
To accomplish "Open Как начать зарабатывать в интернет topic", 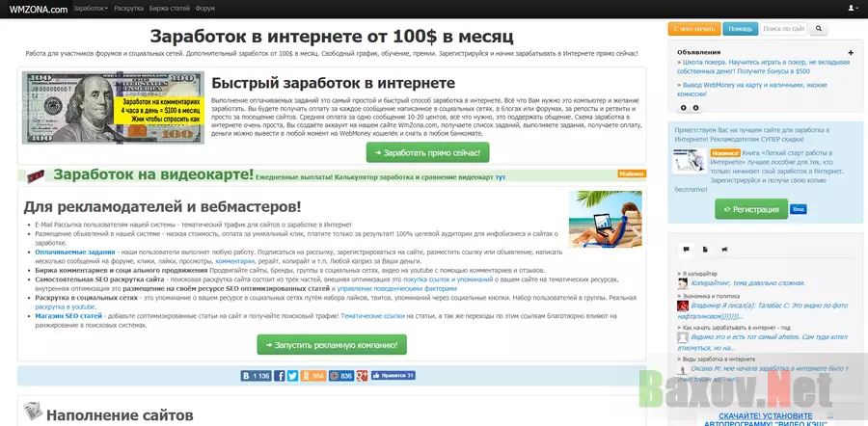I will pos(734,328).
